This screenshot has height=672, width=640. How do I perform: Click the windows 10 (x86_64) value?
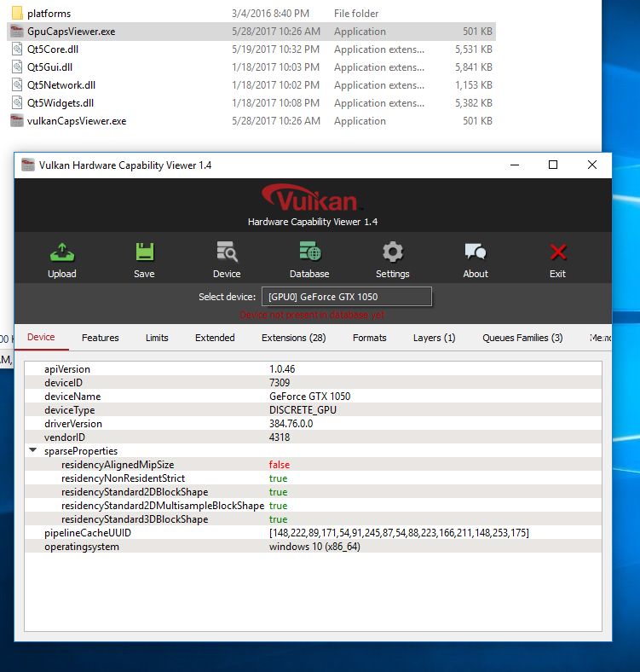314,547
